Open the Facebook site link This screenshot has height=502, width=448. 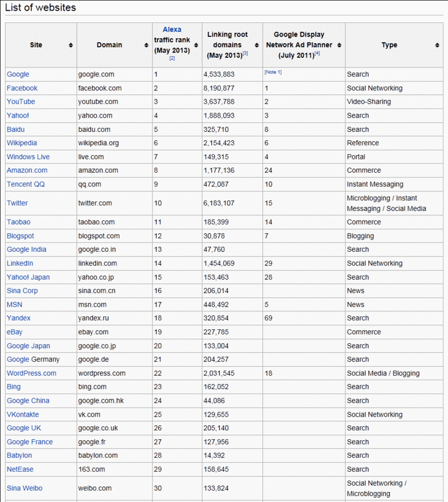22,88
